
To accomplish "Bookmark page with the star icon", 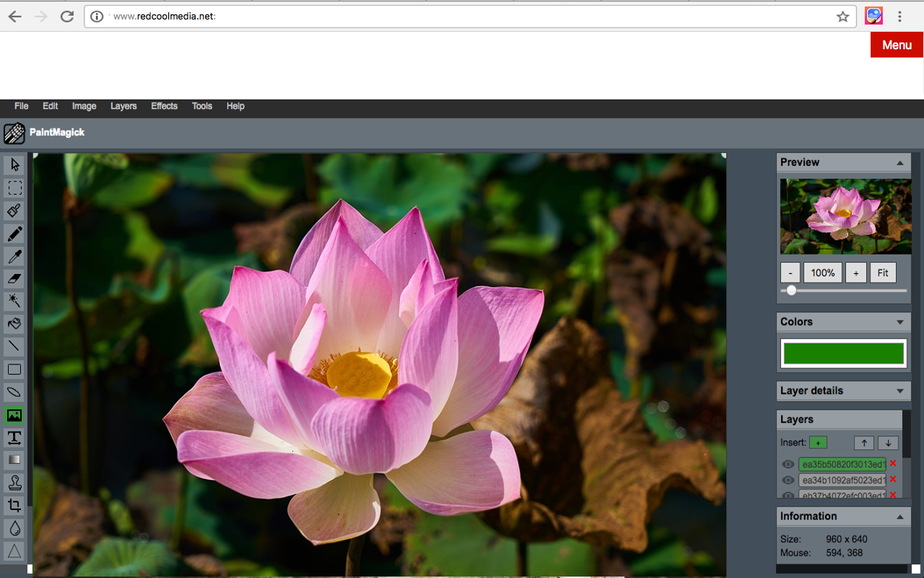I will 842,17.
